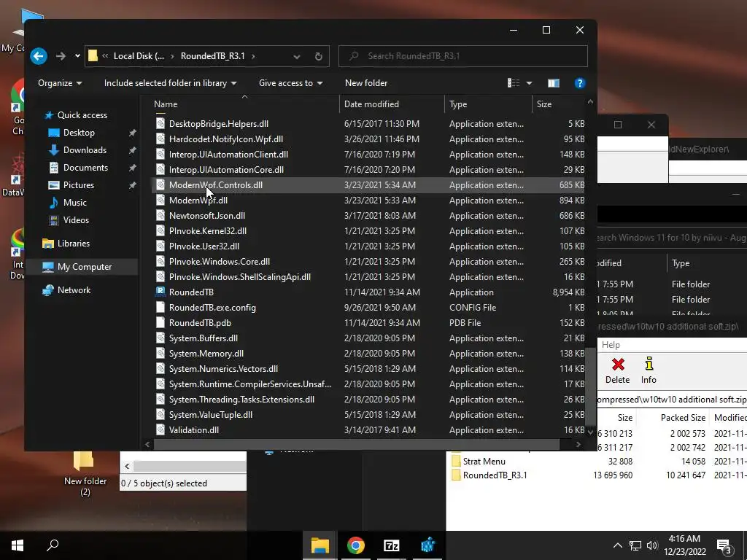Select Network in the navigation pane
This screenshot has width=747, height=560.
(x=74, y=290)
